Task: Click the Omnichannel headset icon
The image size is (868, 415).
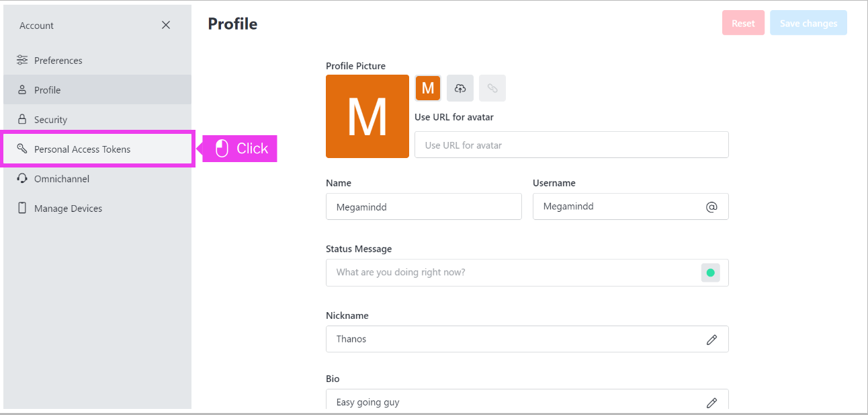Action: tap(22, 178)
